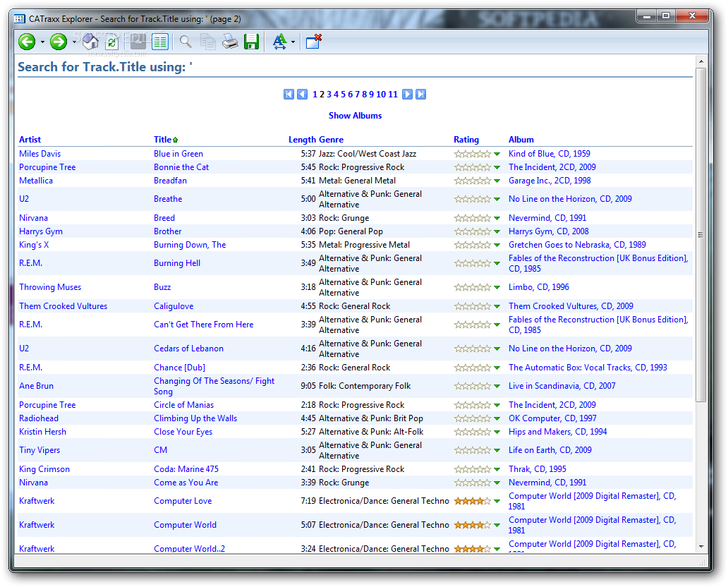Go back with the green left arrow

tap(27, 42)
